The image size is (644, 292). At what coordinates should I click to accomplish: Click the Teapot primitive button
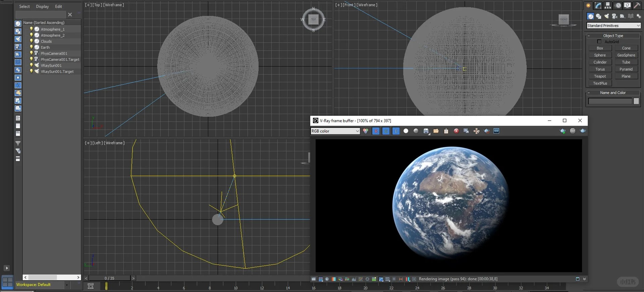point(600,76)
